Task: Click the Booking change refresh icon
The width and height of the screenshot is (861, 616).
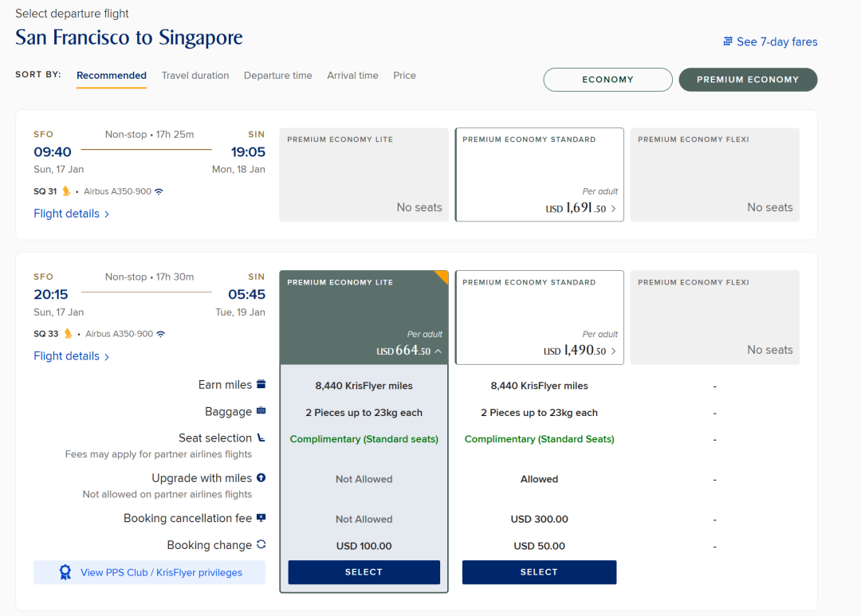Action: coord(261,544)
